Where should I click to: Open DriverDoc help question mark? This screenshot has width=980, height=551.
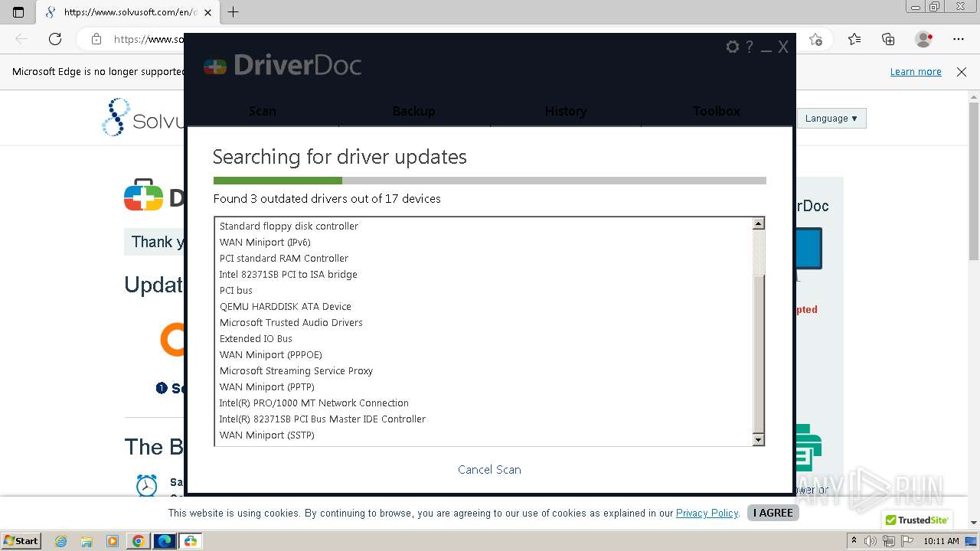pos(750,47)
